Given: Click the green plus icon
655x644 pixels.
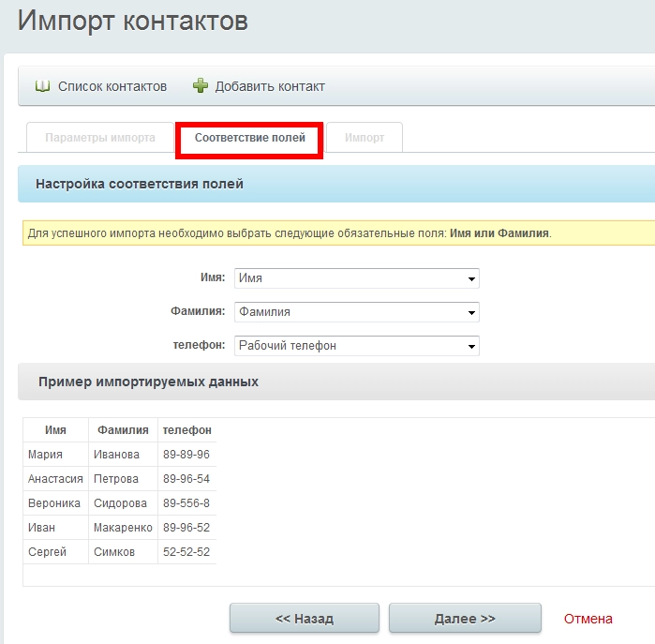Looking at the screenshot, I should 201,86.
